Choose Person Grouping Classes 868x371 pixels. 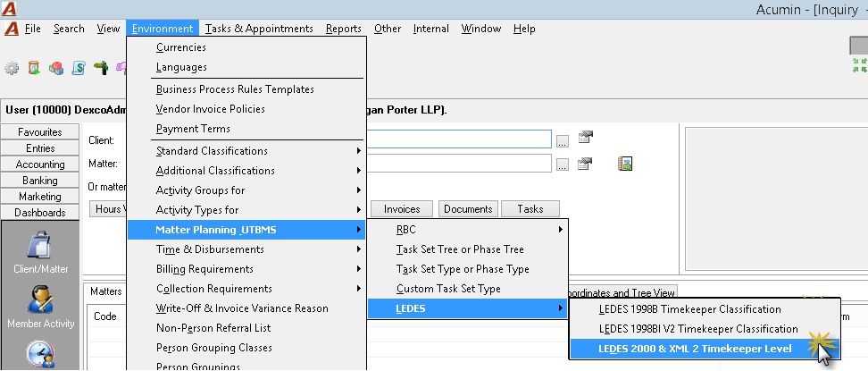coord(246,348)
